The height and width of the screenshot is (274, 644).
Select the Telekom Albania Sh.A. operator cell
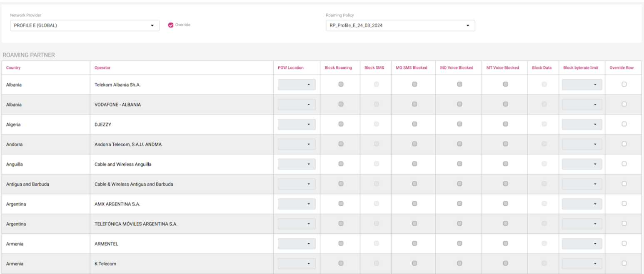(117, 85)
